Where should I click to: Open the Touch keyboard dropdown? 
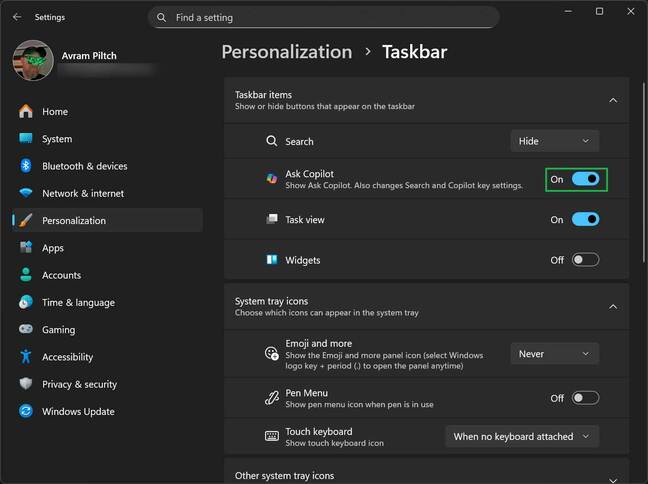point(522,436)
